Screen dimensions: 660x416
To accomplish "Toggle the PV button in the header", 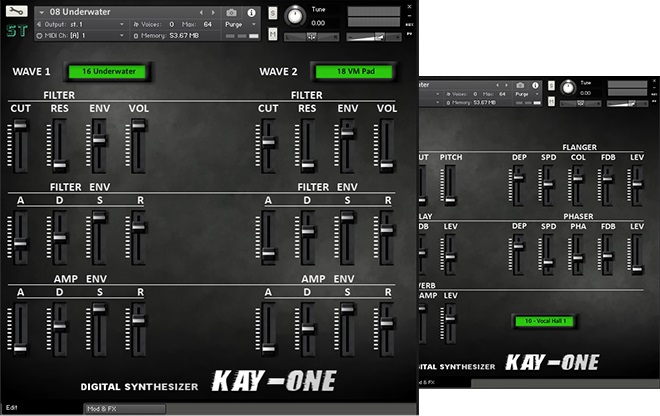I will pos(409,34).
